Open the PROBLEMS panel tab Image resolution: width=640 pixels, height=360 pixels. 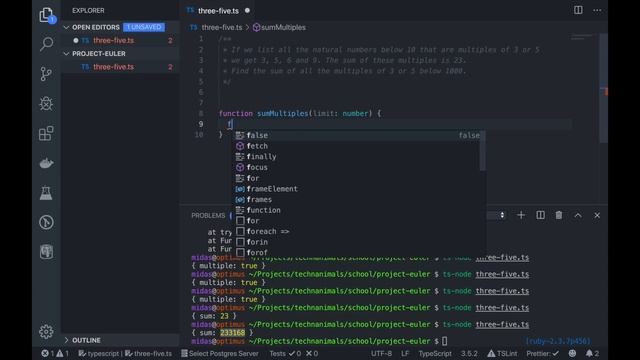(x=208, y=216)
